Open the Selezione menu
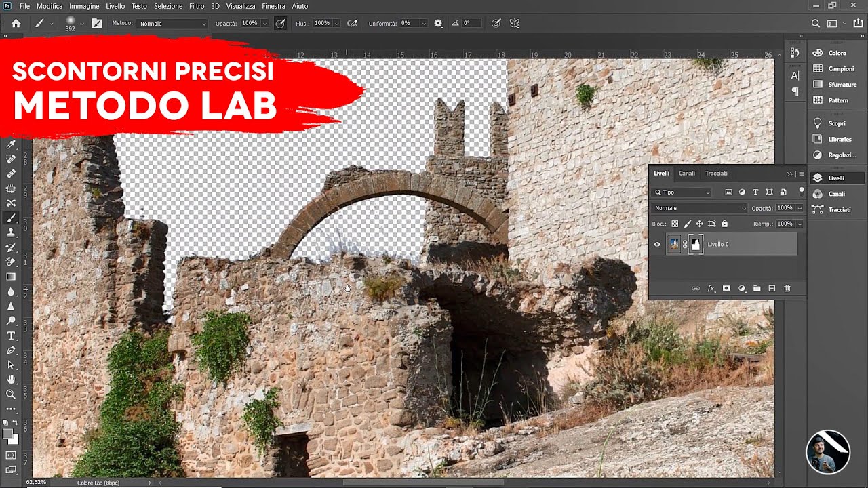 (168, 6)
